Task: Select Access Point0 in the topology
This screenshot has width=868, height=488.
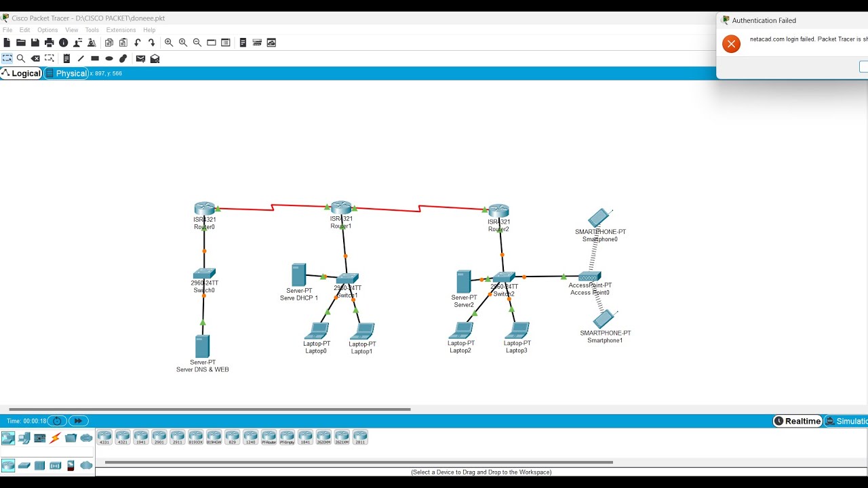Action: pos(589,277)
